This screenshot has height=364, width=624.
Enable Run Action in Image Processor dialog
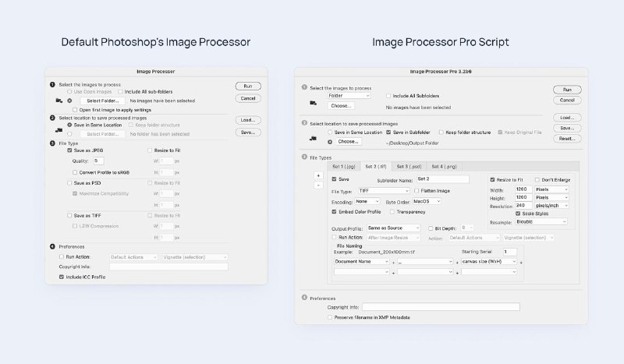(62, 256)
